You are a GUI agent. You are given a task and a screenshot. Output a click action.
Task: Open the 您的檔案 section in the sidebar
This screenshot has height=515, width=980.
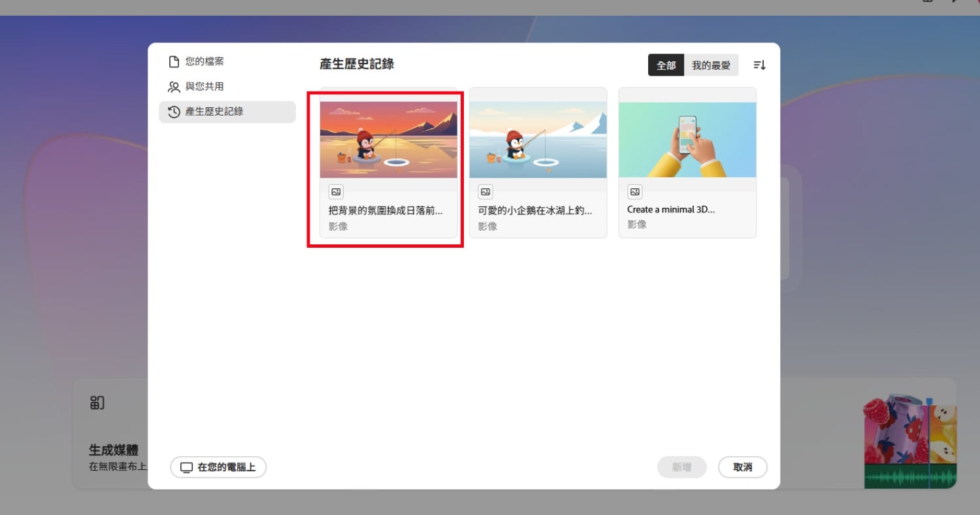(204, 61)
